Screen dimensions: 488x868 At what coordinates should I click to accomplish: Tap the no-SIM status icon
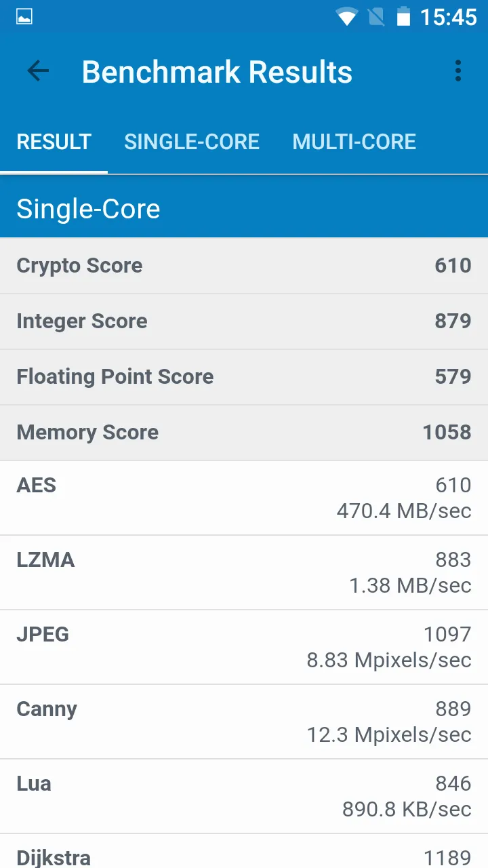pyautogui.click(x=375, y=17)
